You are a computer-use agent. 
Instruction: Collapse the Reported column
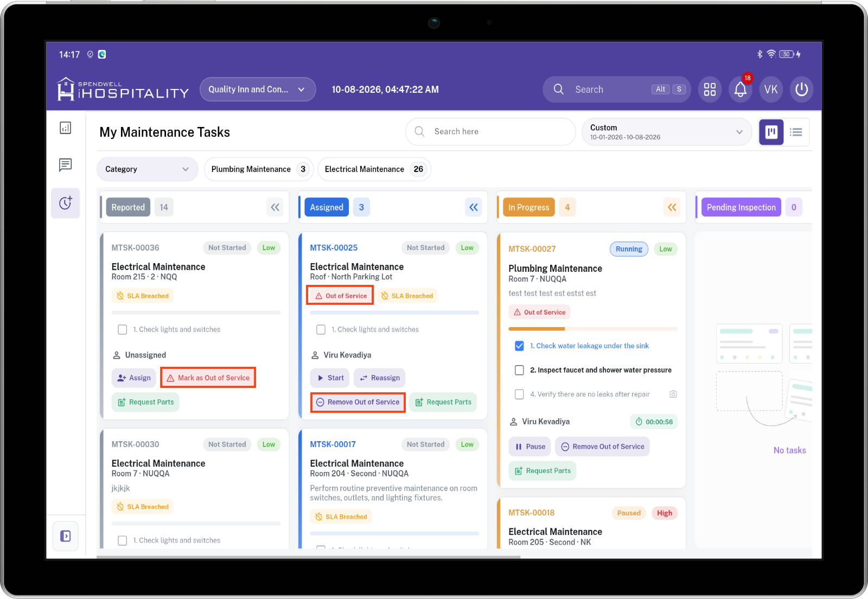click(275, 207)
